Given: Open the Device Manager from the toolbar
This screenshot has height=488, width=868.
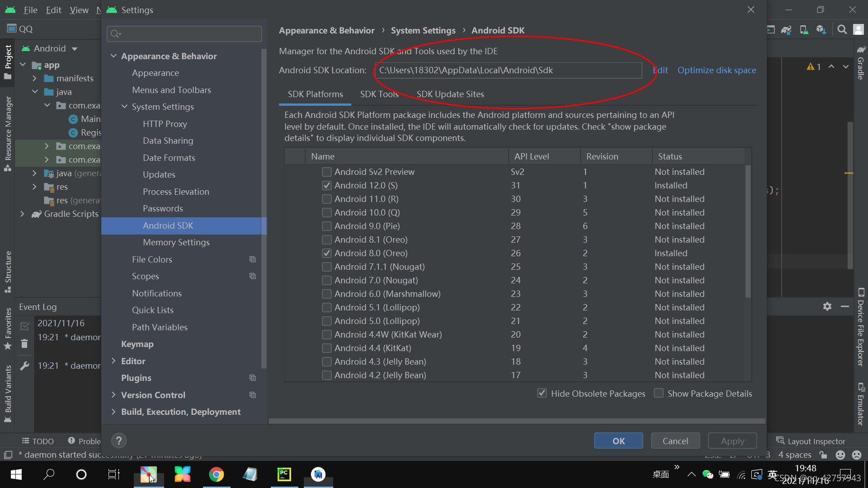Looking at the screenshot, I should point(804,29).
